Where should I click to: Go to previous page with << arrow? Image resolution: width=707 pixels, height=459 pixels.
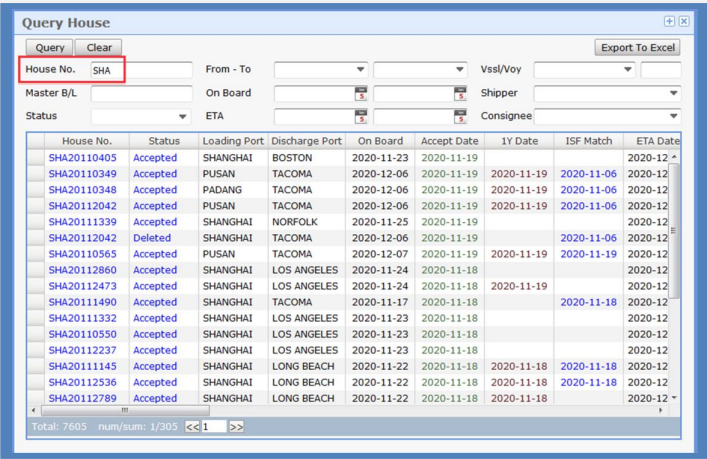(191, 426)
